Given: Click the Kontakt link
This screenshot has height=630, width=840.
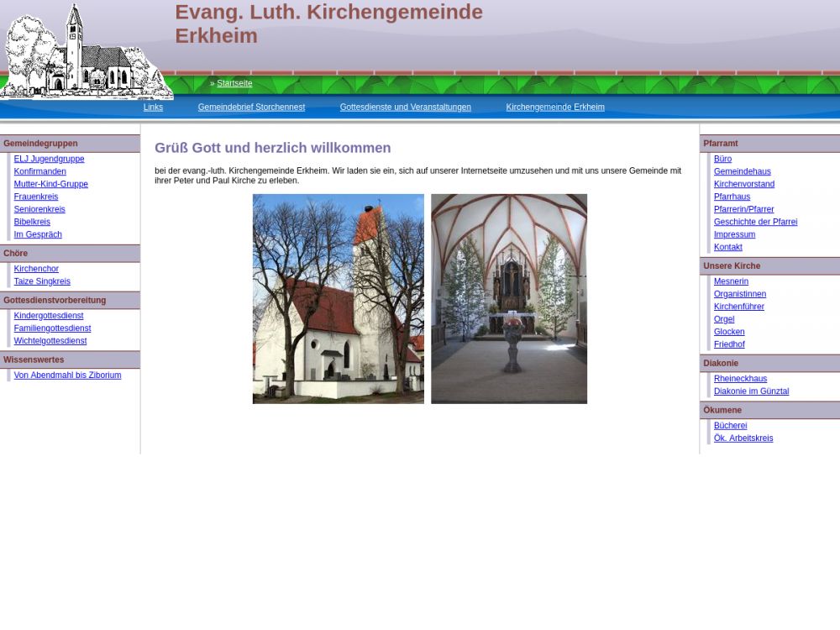Looking at the screenshot, I should coord(727,247).
